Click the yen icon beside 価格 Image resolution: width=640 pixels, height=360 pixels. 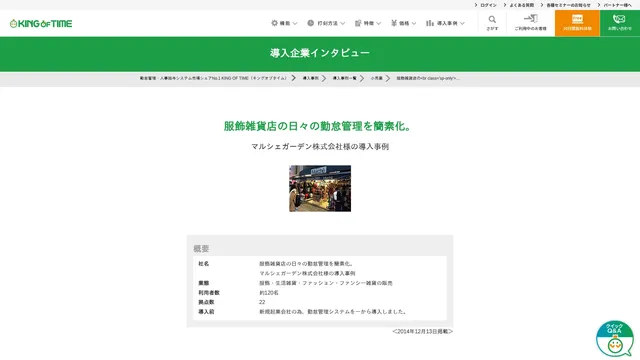point(394,23)
